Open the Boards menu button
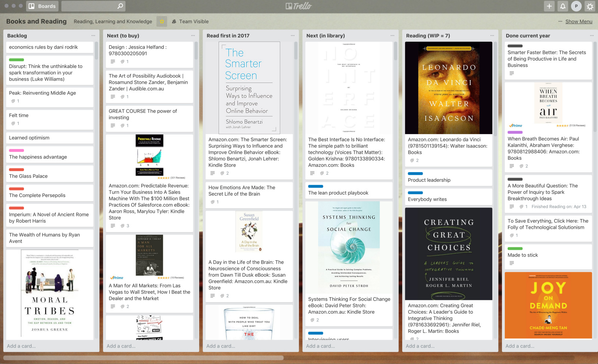This screenshot has width=598, height=364. [x=42, y=6]
